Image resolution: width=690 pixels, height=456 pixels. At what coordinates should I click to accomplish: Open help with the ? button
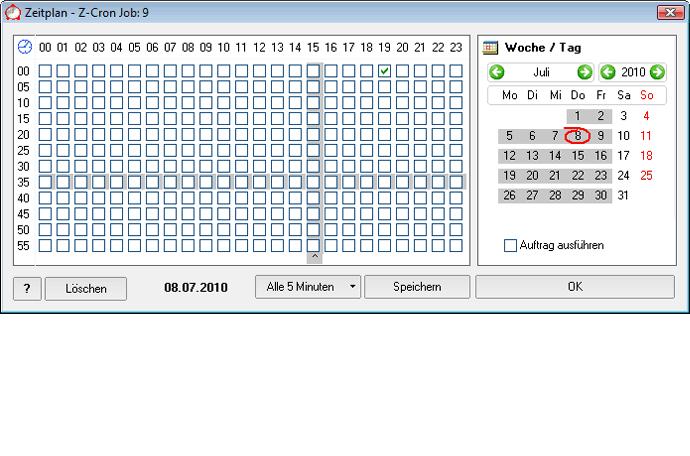[x=27, y=288]
